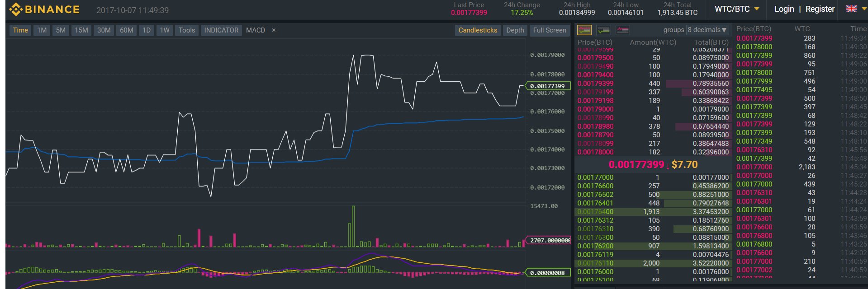The width and height of the screenshot is (868, 289).
Task: Select bid order at price 0.00176600
Action: (653, 186)
